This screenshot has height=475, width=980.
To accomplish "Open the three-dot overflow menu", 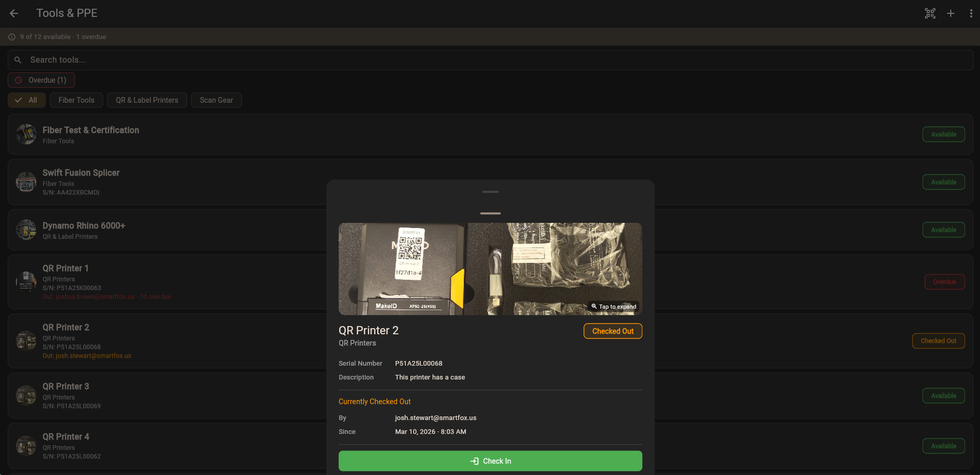I will (x=970, y=13).
